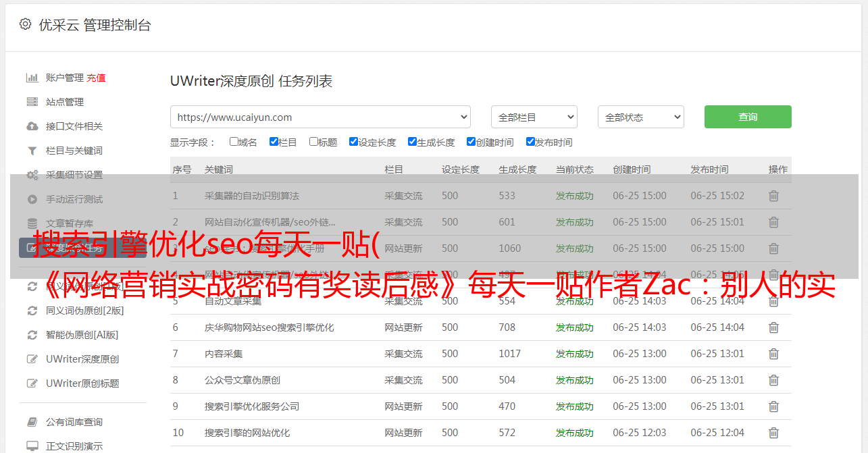The height and width of the screenshot is (453, 868).
Task: Toggle the 标题 checkbox
Action: tap(313, 142)
